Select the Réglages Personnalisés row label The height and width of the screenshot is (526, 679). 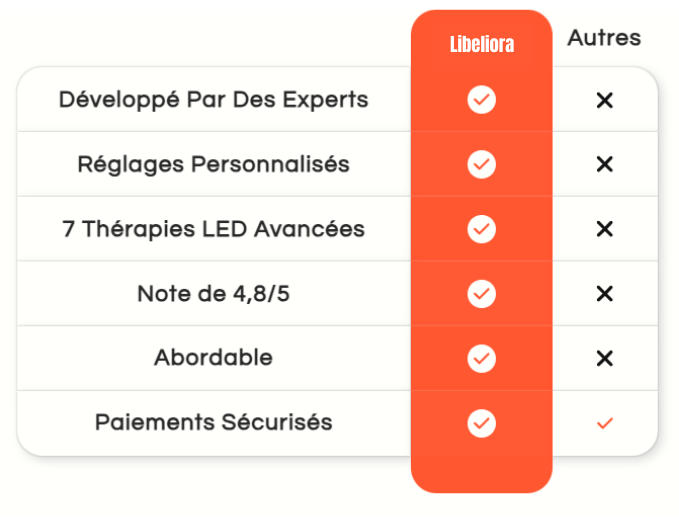click(214, 164)
